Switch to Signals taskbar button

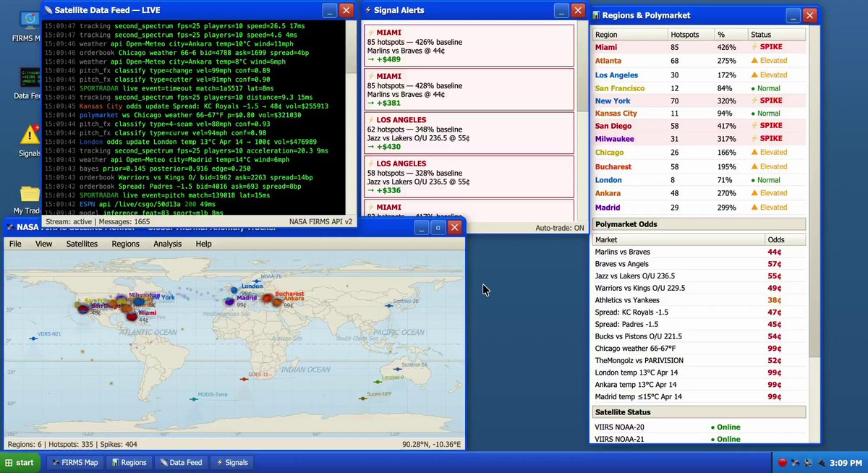[232, 462]
